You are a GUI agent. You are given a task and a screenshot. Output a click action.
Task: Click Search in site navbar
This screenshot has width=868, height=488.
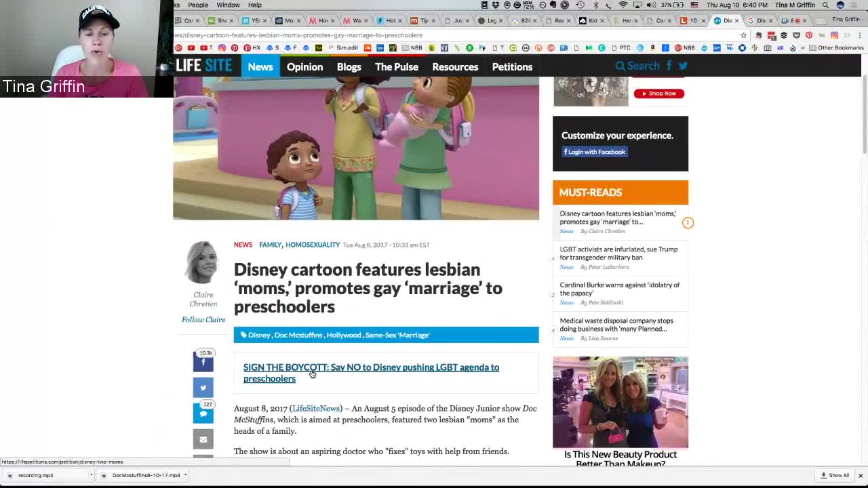[637, 66]
